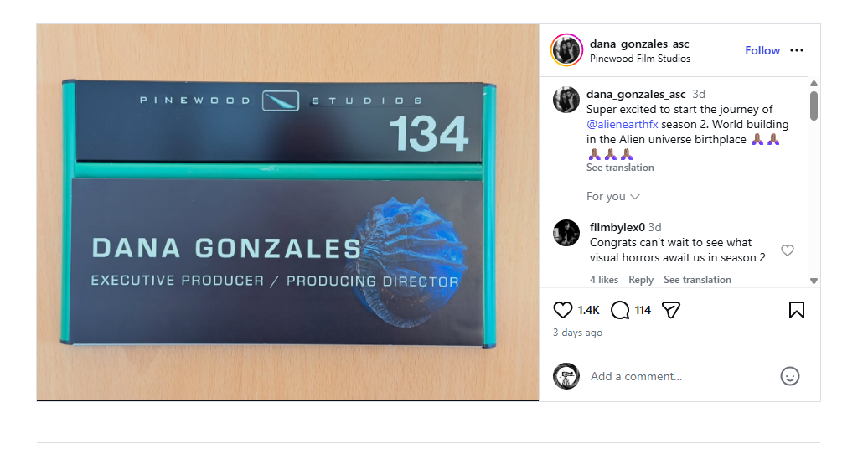Share the post with the paper plane icon
Viewport: 868px width, 475px height.
click(x=671, y=310)
